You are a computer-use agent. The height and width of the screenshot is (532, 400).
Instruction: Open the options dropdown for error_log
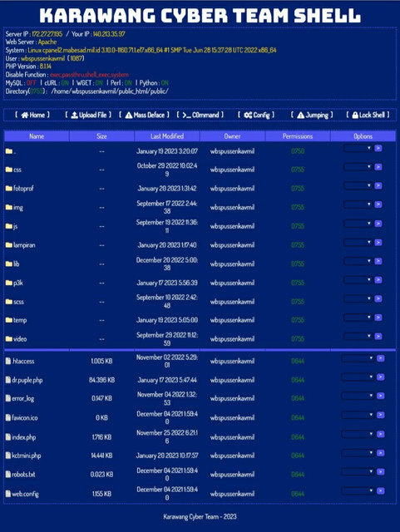(x=358, y=396)
